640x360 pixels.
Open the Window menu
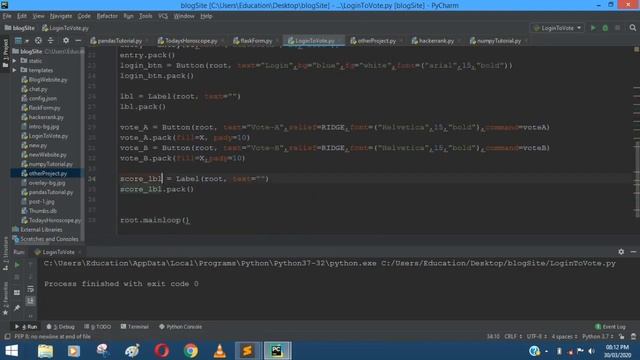click(x=184, y=16)
